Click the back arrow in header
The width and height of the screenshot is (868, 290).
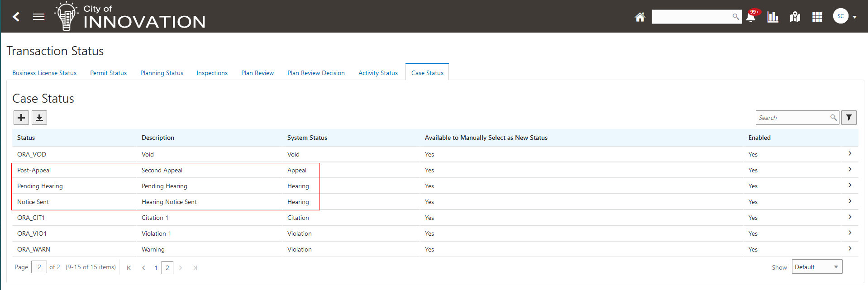click(x=16, y=17)
